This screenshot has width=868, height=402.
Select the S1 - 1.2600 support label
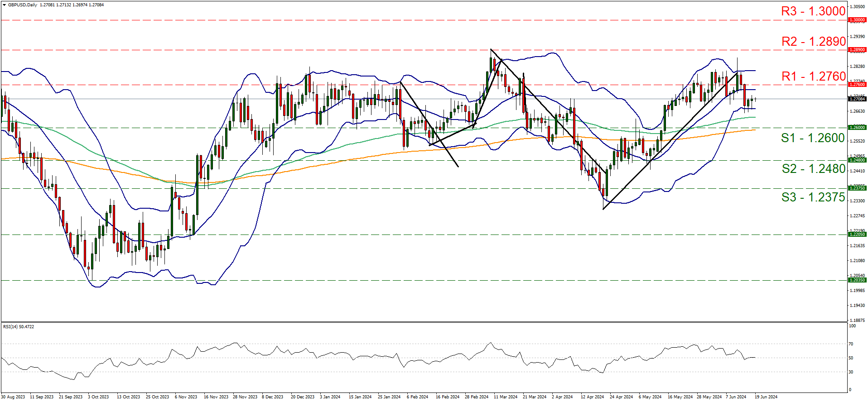813,138
